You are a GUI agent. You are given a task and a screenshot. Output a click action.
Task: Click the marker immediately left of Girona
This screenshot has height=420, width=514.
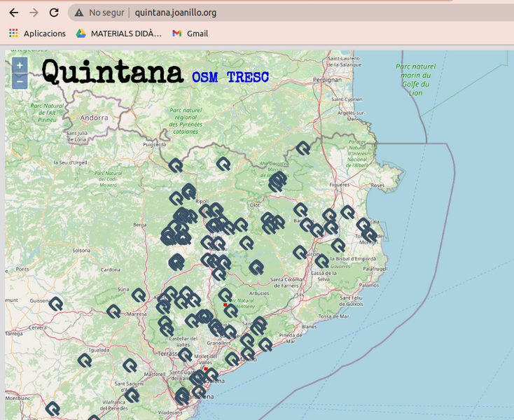(300, 253)
